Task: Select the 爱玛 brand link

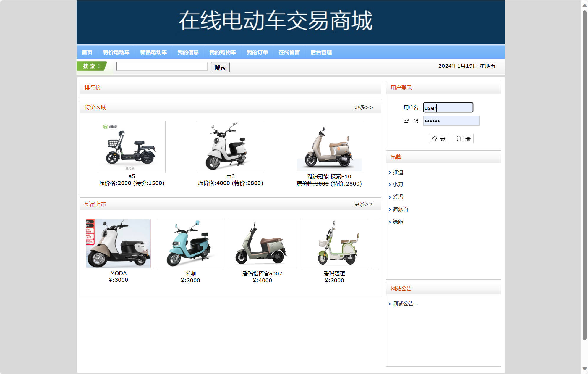Action: click(x=398, y=197)
